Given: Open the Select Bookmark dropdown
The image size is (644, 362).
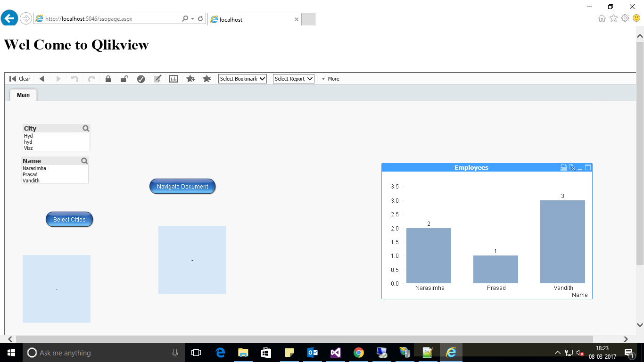Looking at the screenshot, I should tap(242, 79).
